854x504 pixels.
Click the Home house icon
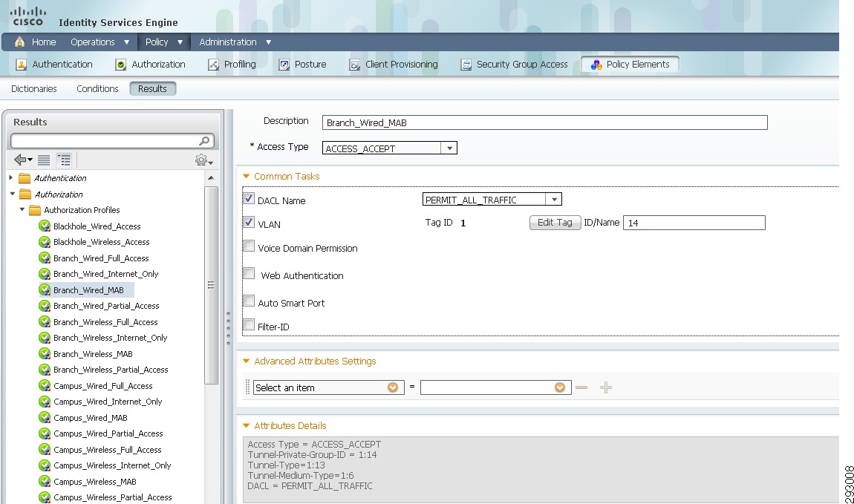pyautogui.click(x=19, y=42)
